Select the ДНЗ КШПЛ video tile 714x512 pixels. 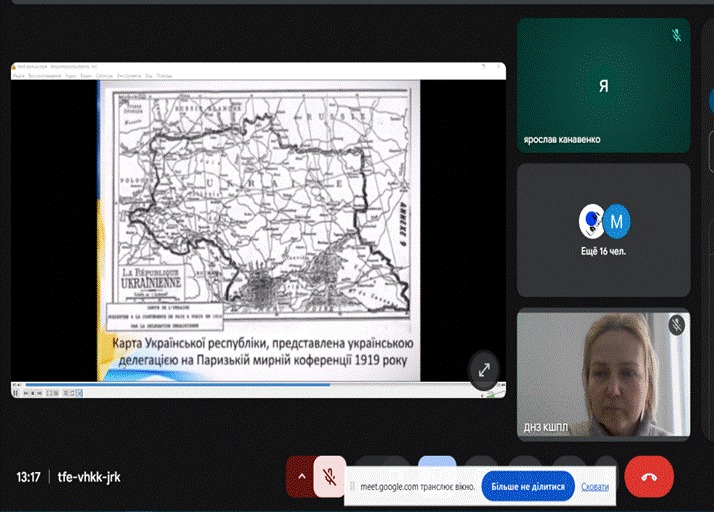pos(603,372)
